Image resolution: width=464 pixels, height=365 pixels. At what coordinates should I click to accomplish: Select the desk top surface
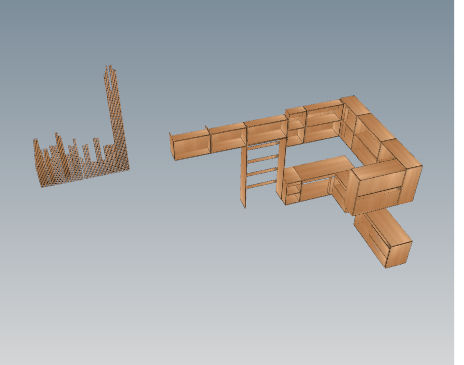click(322, 167)
